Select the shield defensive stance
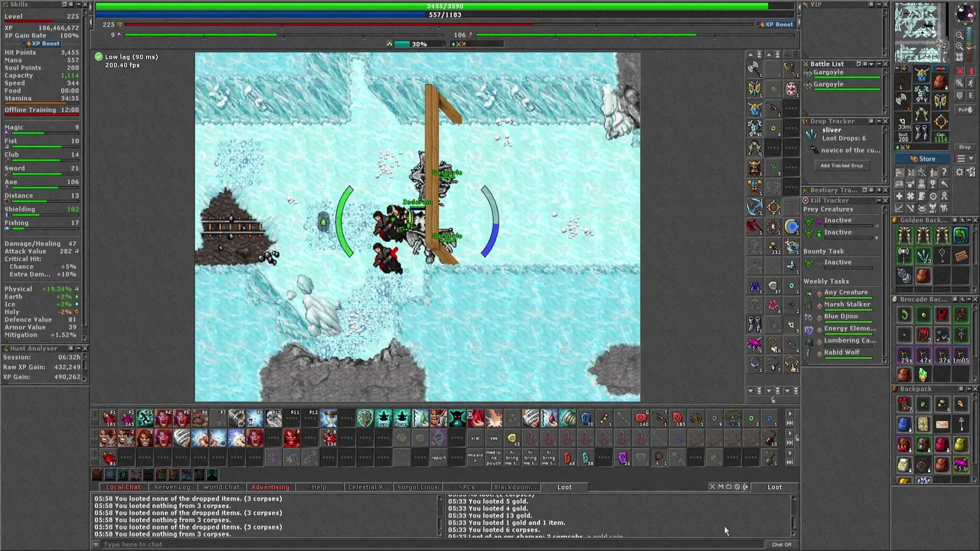 coord(959,96)
